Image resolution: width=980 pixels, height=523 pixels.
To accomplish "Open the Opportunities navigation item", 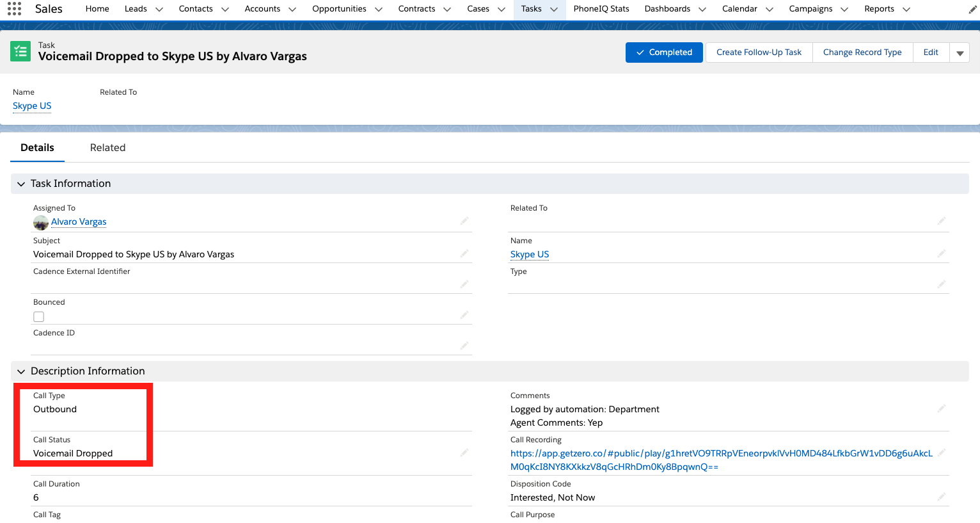I will coord(339,9).
